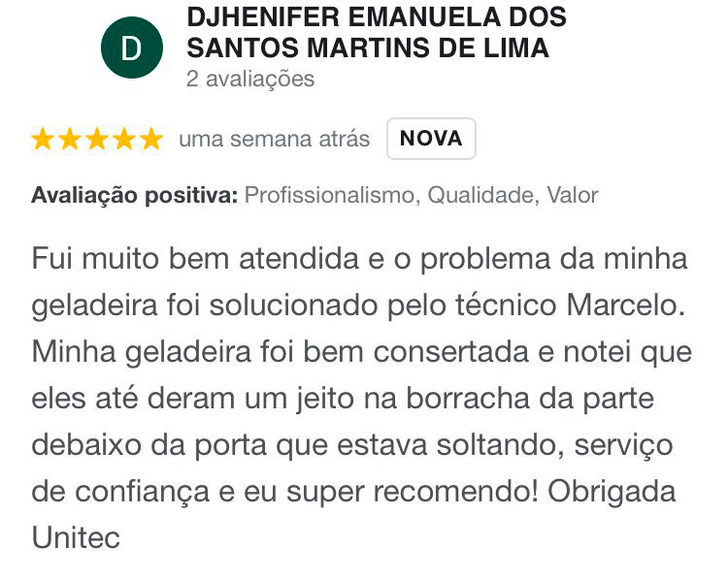Viewport: 728px width, 579px height.
Task: Click the "Avaliação positiva:" label
Action: click(x=134, y=195)
